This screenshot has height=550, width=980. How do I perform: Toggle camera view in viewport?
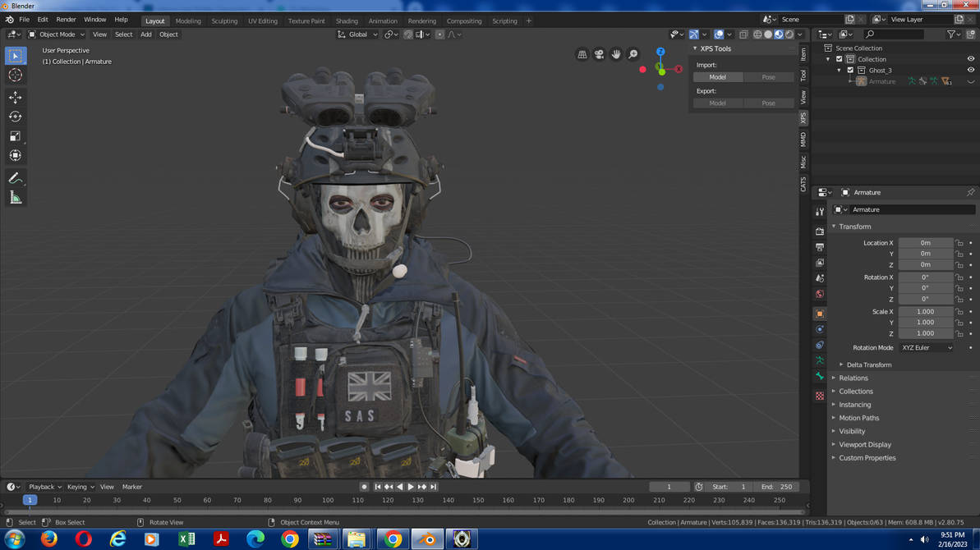(x=599, y=54)
